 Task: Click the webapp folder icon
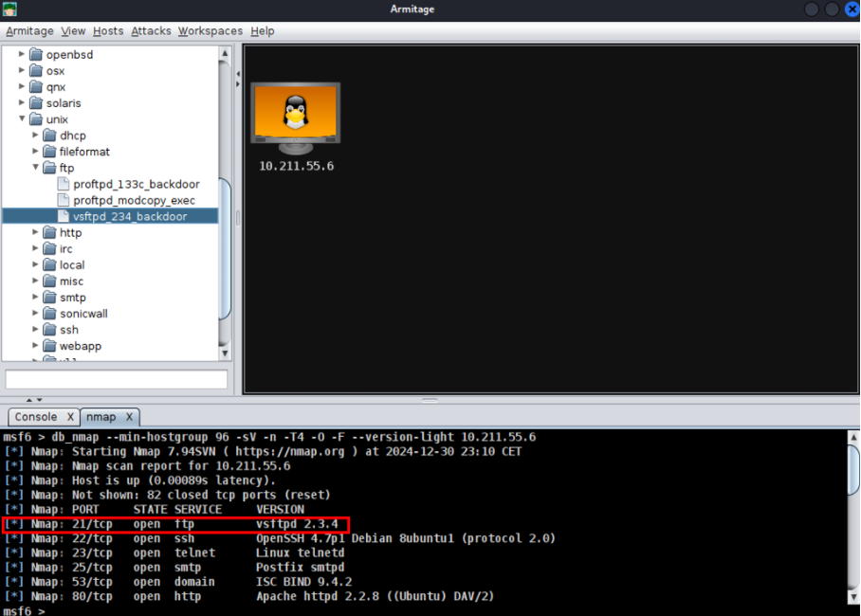(50, 346)
